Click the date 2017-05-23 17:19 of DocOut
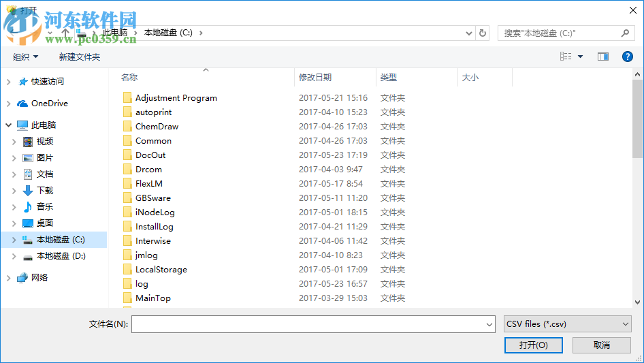Image resolution: width=644 pixels, height=363 pixels. pyautogui.click(x=333, y=155)
